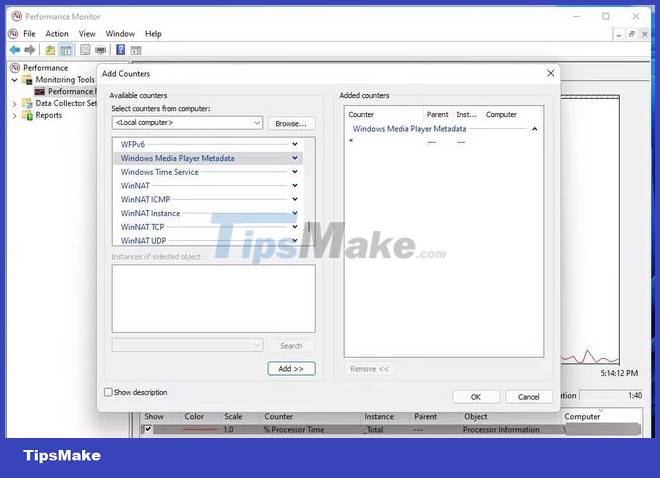Viewport: 660px width, 478px height.
Task: Click the Reports folder icon
Action: 27,115
